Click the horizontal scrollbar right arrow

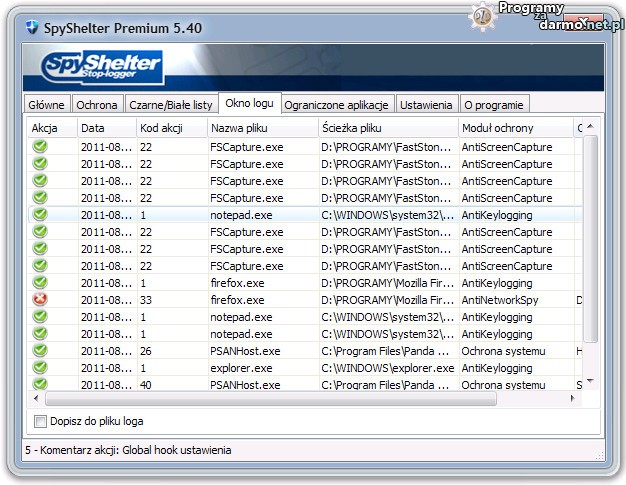point(574,398)
